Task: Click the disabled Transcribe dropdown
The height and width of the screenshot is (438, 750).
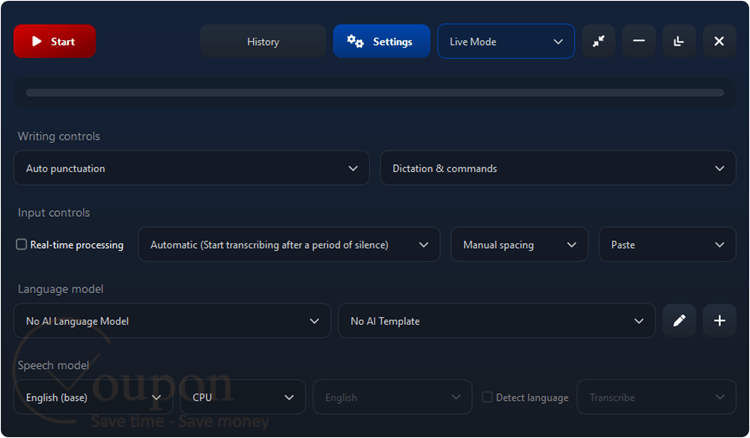Action: [656, 397]
